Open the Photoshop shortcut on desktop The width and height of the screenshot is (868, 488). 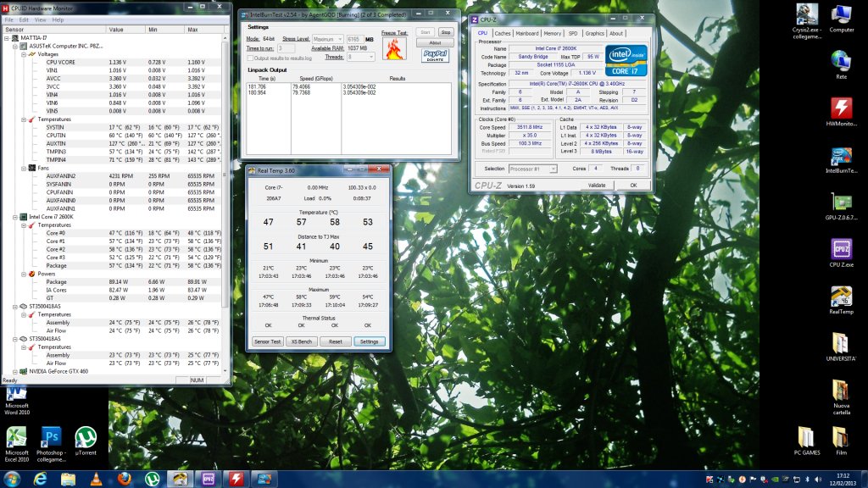click(51, 444)
